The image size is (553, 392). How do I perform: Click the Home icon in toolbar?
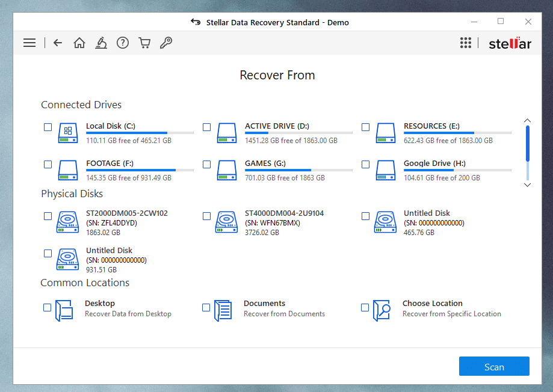79,43
